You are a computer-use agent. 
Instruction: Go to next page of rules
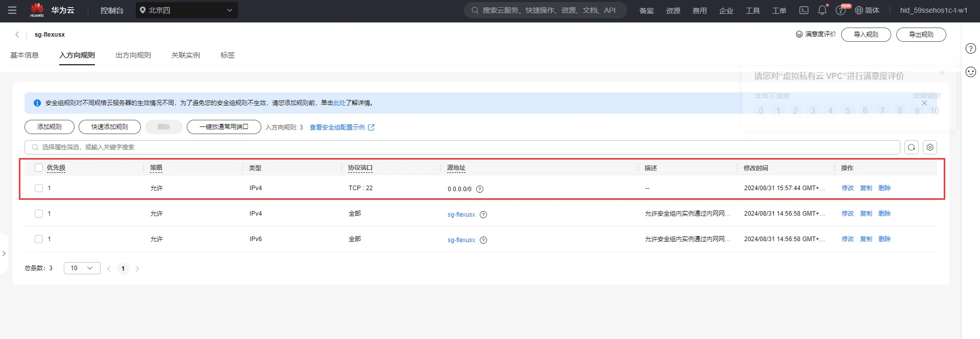pos(137,269)
